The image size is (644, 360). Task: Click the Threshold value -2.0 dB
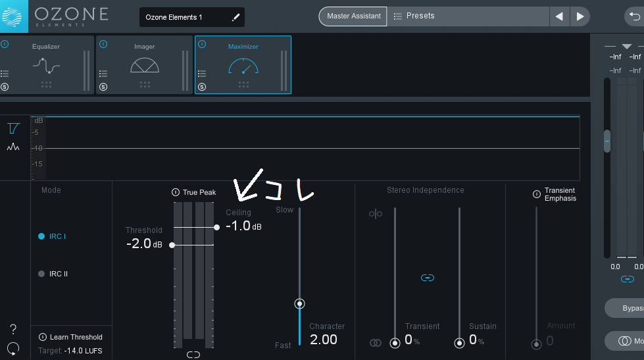pos(144,244)
